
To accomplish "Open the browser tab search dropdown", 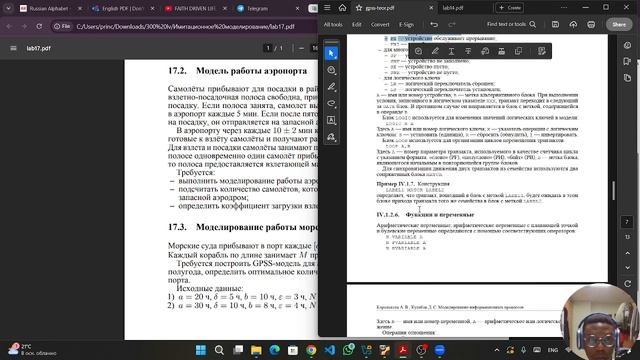I will [x=8, y=8].
